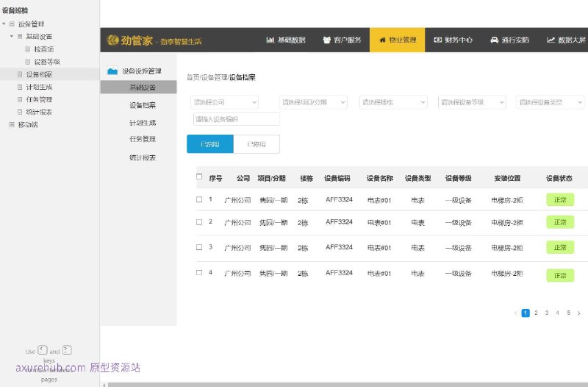
Task: Click the 正常 status button in row 4
Action: (x=560, y=275)
